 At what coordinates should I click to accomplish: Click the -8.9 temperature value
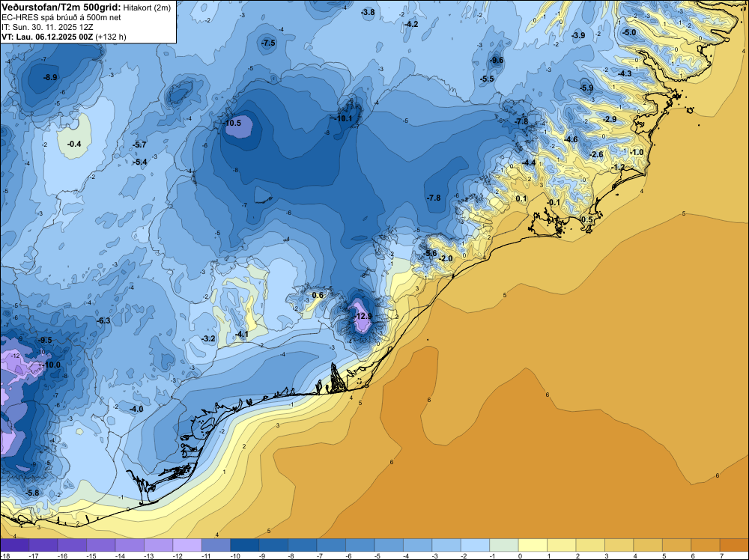pyautogui.click(x=50, y=77)
